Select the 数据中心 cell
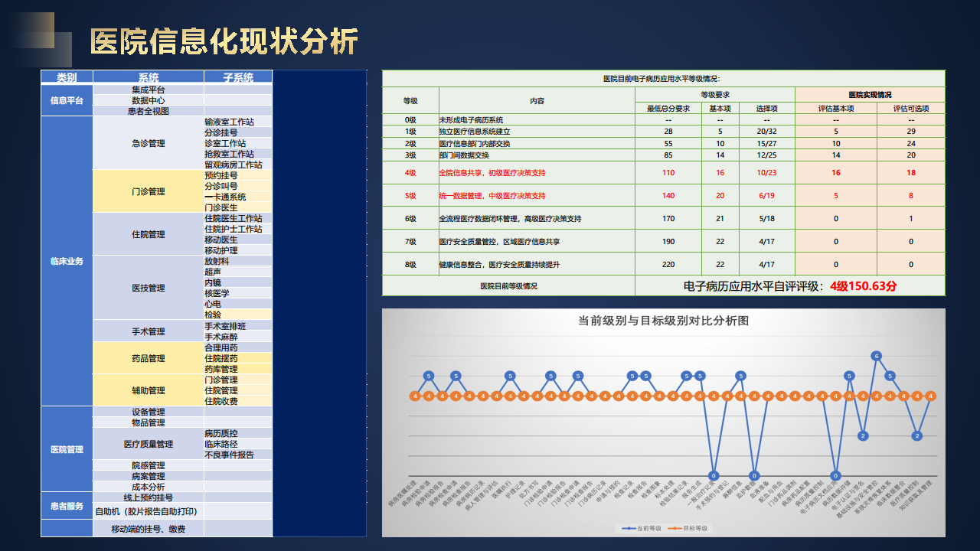 (149, 100)
